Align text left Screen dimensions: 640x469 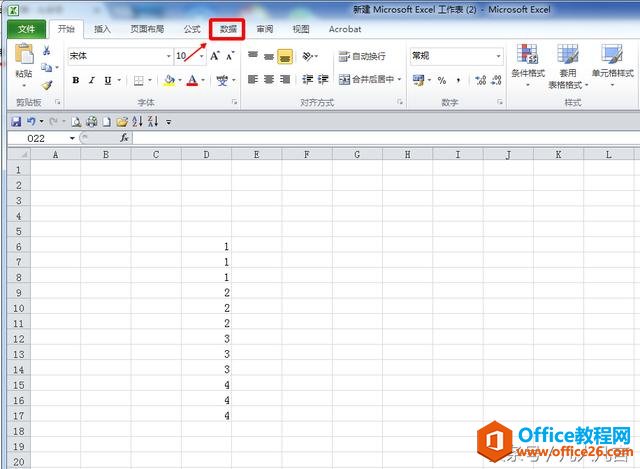coord(253,79)
